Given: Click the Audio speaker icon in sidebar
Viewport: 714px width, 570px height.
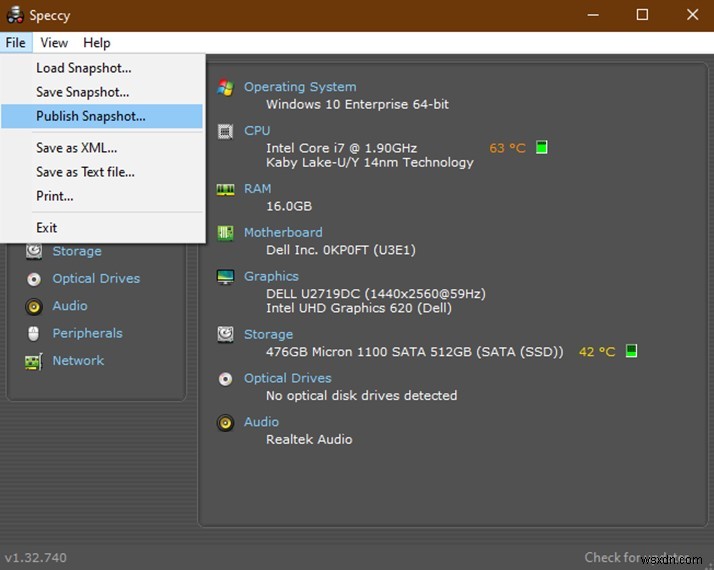Looking at the screenshot, I should (x=34, y=307).
